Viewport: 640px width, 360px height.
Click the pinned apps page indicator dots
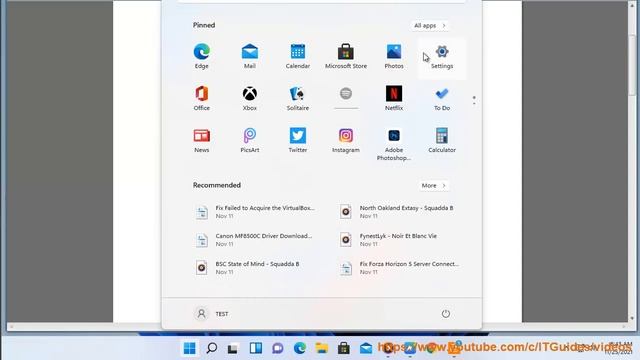click(x=474, y=100)
